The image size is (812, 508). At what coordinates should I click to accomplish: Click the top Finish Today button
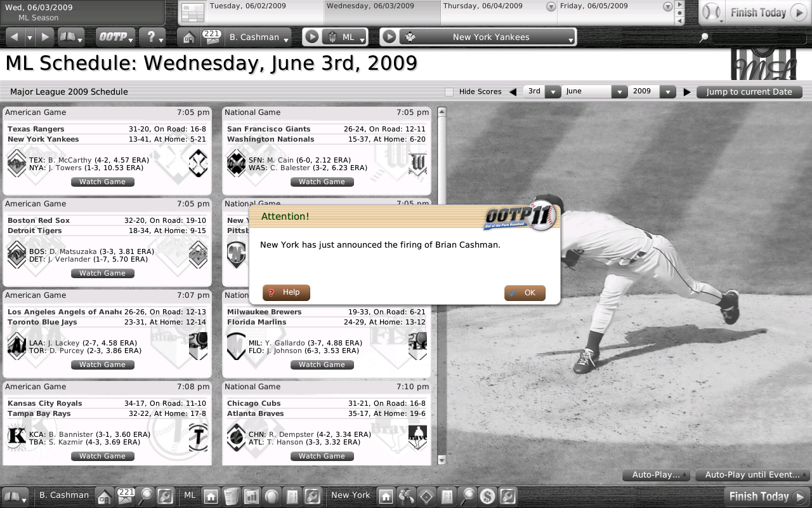[767, 13]
